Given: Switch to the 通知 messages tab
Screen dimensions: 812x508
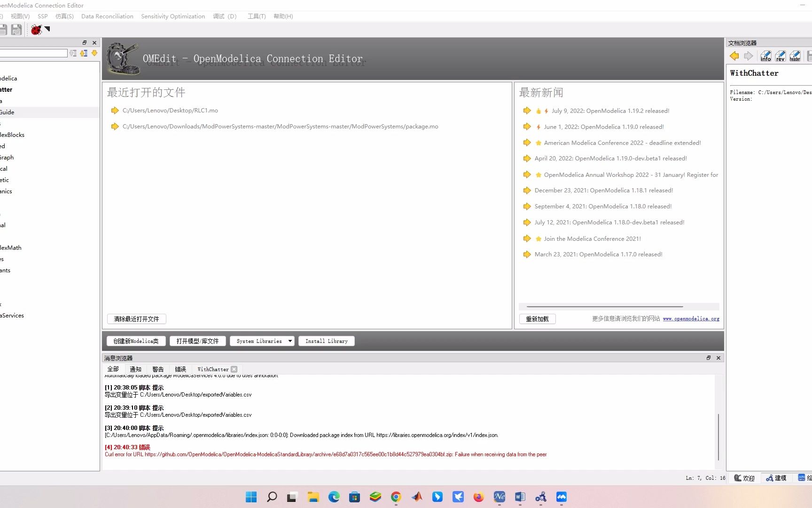Looking at the screenshot, I should coord(135,369).
